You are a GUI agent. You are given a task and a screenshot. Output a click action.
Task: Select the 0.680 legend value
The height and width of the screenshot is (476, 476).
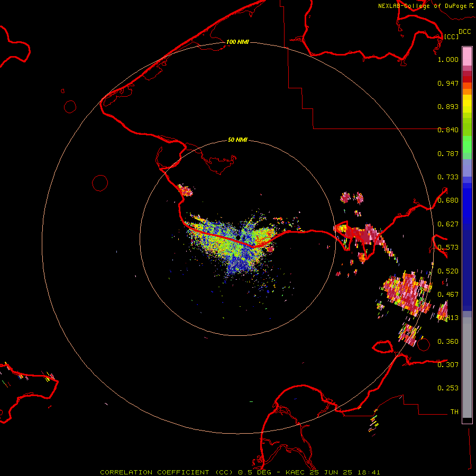[448, 200]
